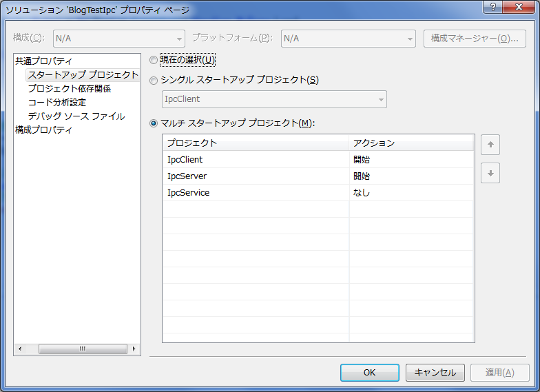Viewport: 540px width, 392px height.
Task: Click the move up arrow button
Action: click(x=490, y=145)
